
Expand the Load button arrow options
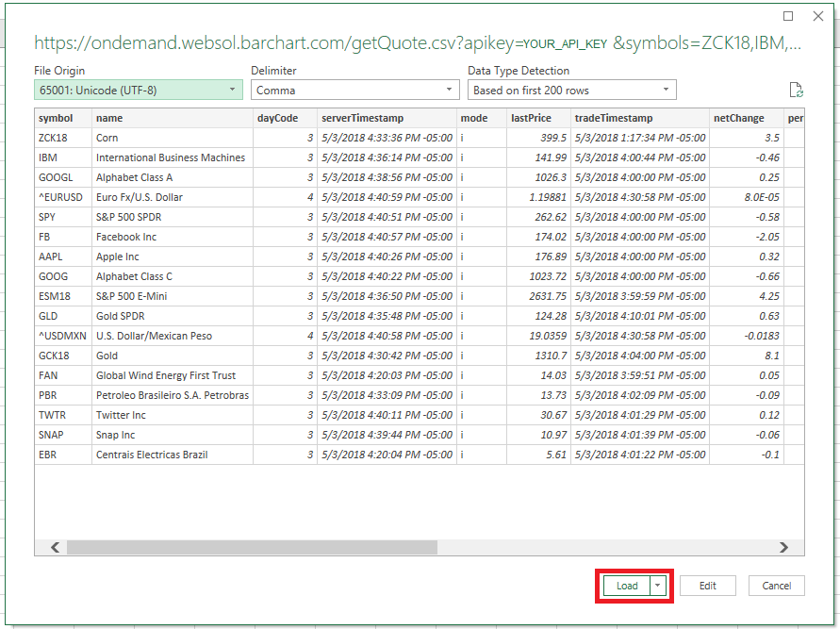point(658,586)
